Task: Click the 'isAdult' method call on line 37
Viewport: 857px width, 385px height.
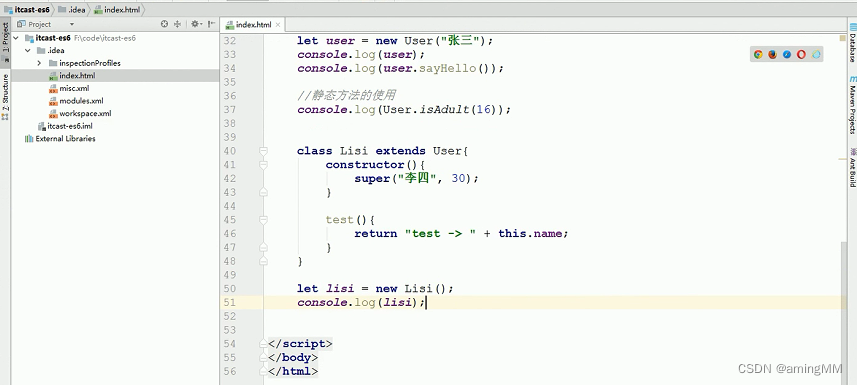Action: (445, 109)
